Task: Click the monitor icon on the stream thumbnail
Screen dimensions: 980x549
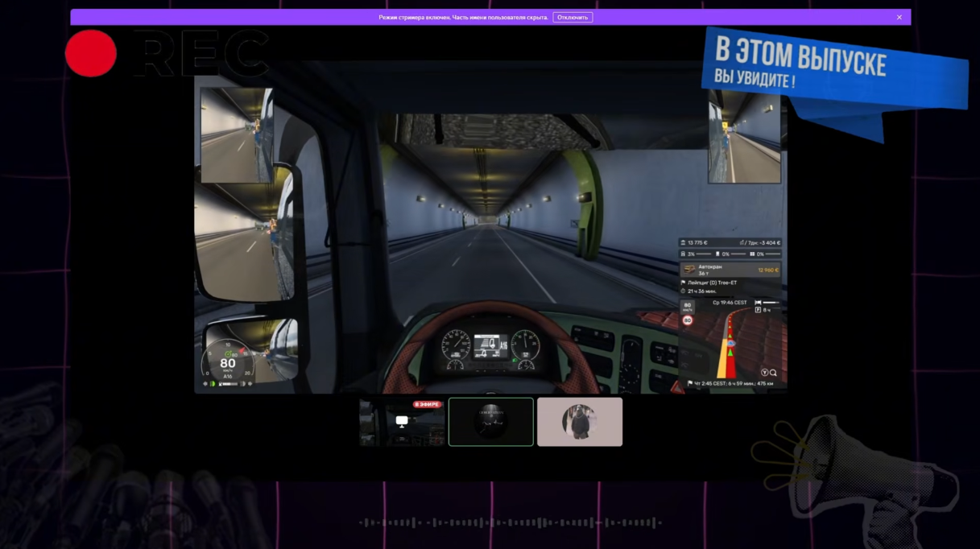Action: [402, 421]
